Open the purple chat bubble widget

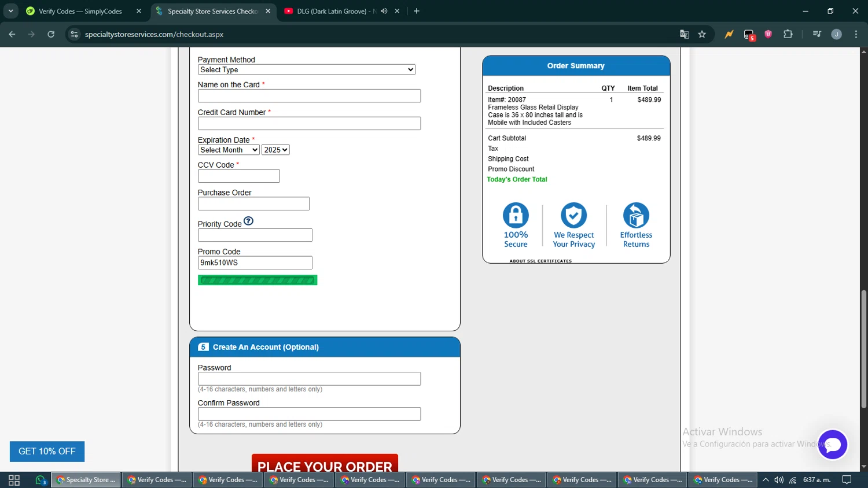(833, 444)
